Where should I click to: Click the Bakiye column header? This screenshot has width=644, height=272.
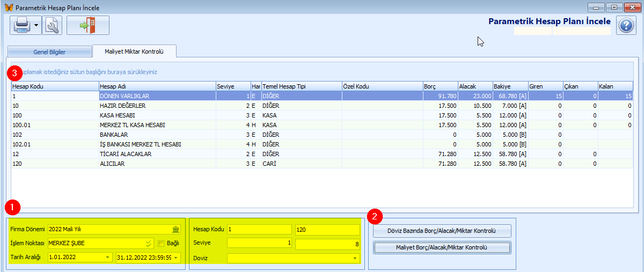coord(510,86)
